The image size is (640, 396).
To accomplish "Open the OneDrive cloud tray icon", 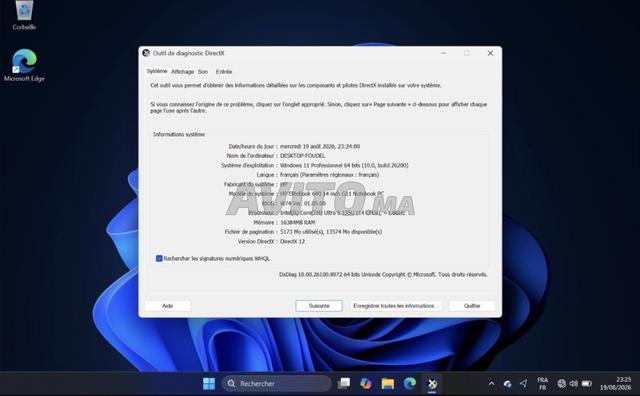I will point(507,384).
